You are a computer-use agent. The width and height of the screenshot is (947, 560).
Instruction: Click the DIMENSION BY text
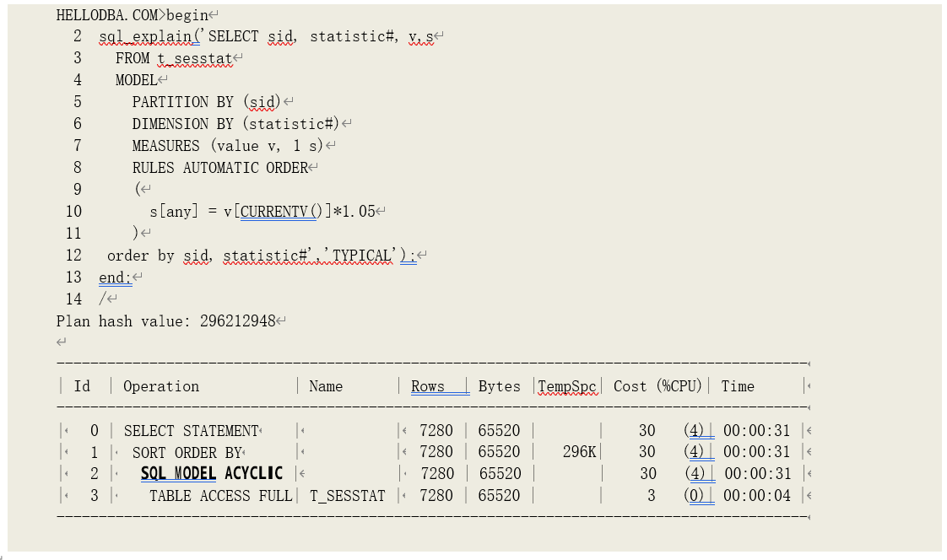(x=182, y=124)
